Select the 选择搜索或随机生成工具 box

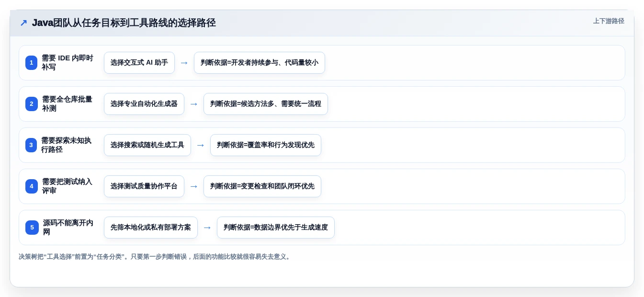147,145
